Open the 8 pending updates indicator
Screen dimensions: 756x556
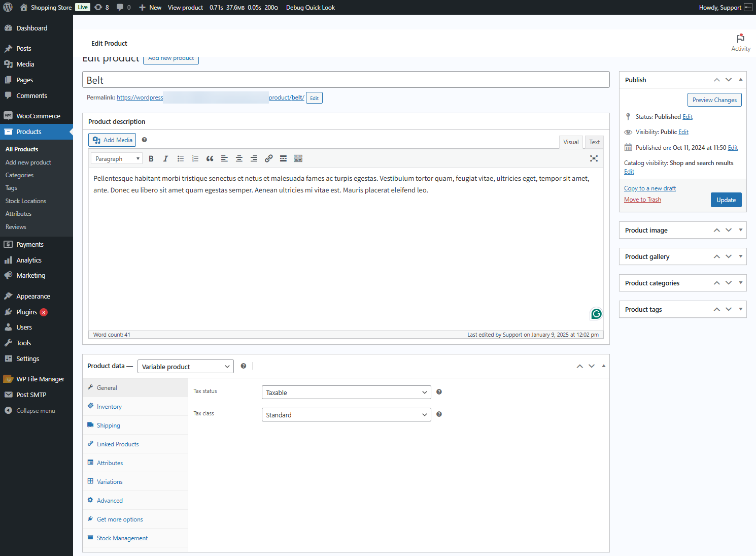101,7
